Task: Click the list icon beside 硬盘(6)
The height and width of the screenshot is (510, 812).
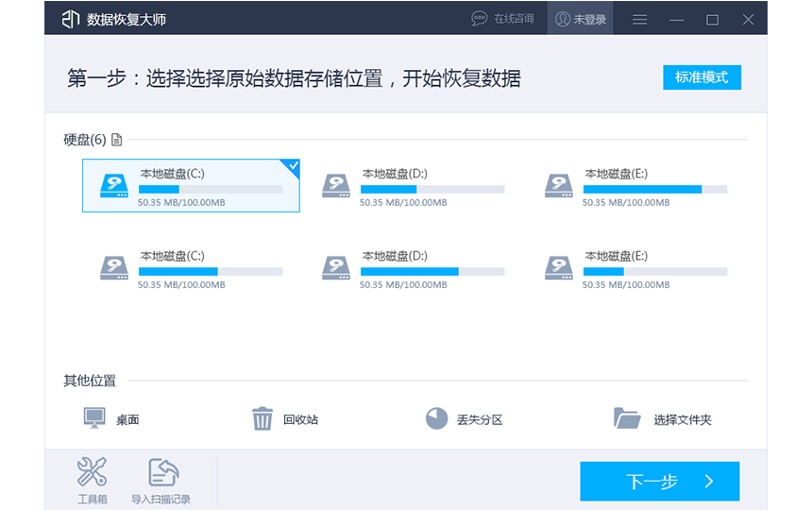Action: coord(117,140)
